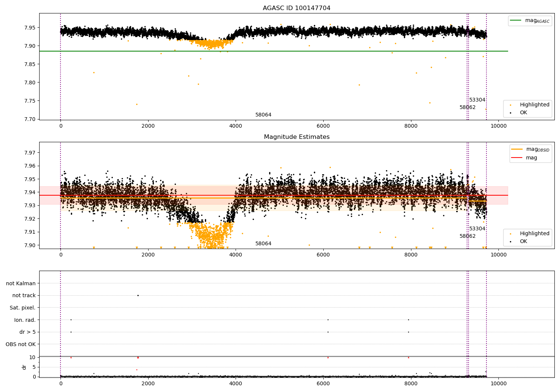This screenshot has height=392, width=560.
Task: Click the dr y-axis label
Action: click(24, 367)
